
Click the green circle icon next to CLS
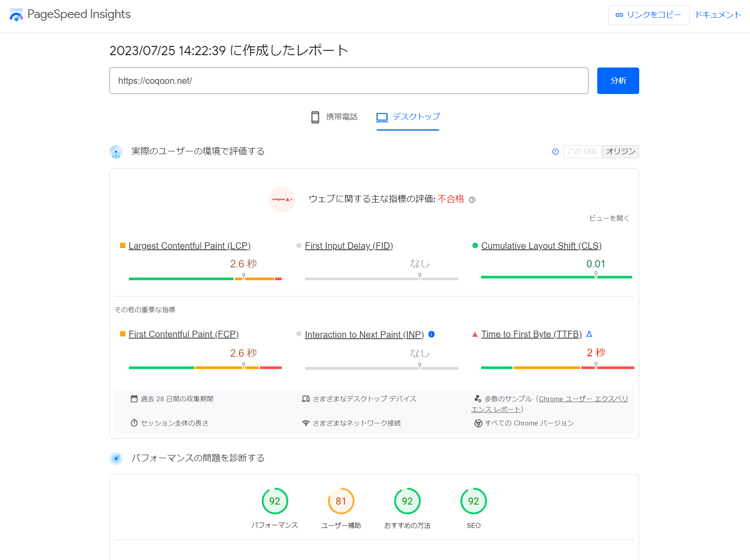point(475,245)
